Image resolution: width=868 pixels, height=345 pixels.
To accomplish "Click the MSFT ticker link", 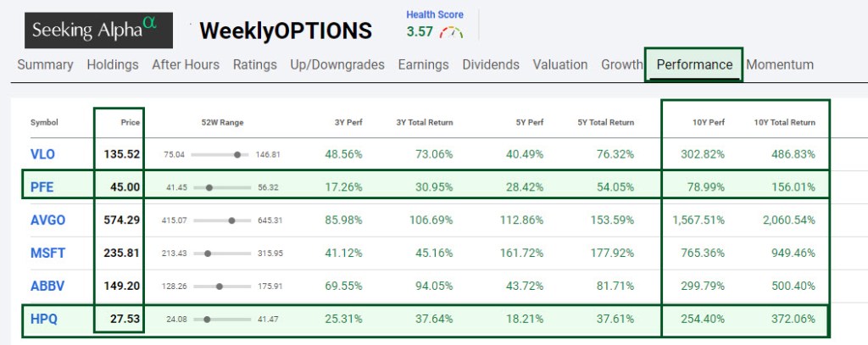I will [47, 252].
